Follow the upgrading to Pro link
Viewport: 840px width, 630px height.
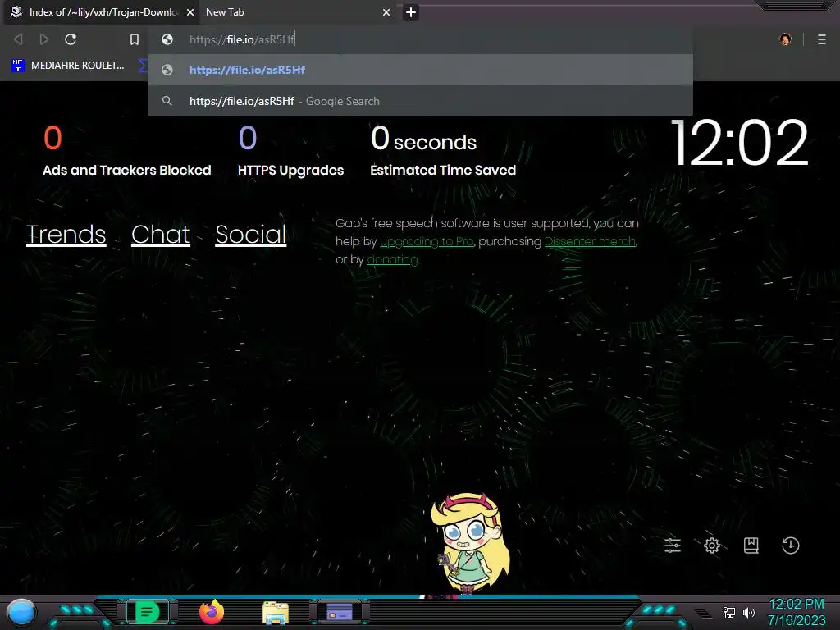coord(427,242)
